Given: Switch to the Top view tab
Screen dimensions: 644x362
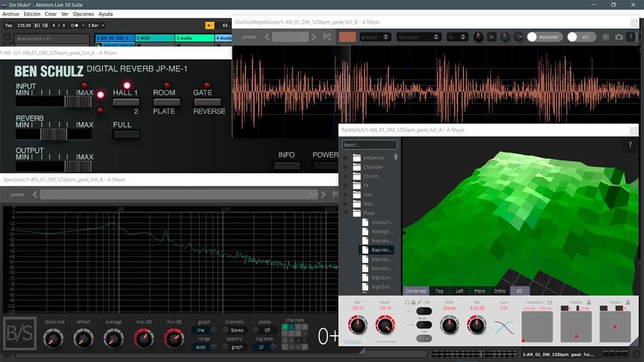Looking at the screenshot, I should pyautogui.click(x=440, y=291).
